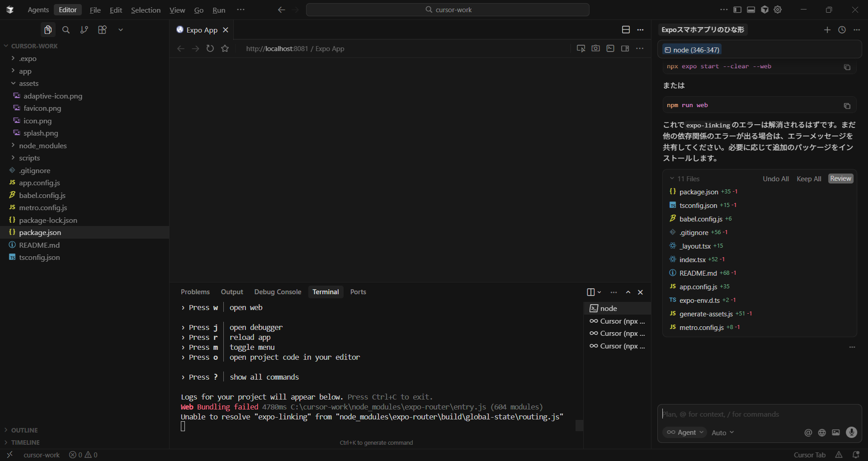Open Source Control view icon
868x461 pixels.
[x=84, y=30]
